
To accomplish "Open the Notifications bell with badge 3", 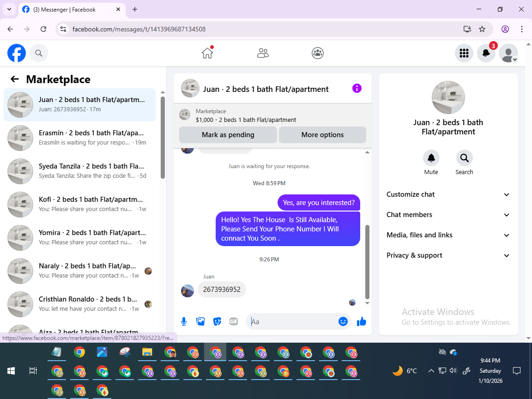I will coord(486,53).
